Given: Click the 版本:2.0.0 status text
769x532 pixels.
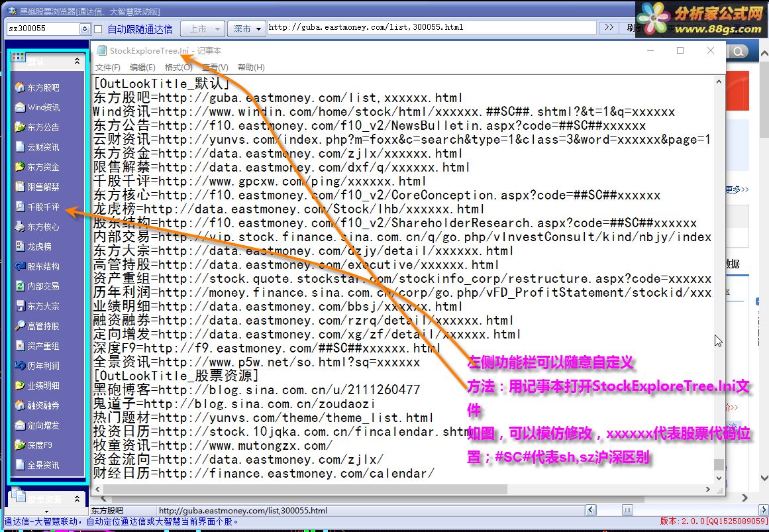Looking at the screenshot, I should click(713, 521).
